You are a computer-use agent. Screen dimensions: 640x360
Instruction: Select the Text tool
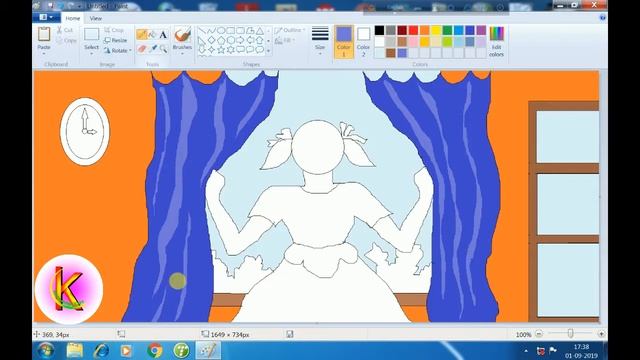(x=163, y=35)
